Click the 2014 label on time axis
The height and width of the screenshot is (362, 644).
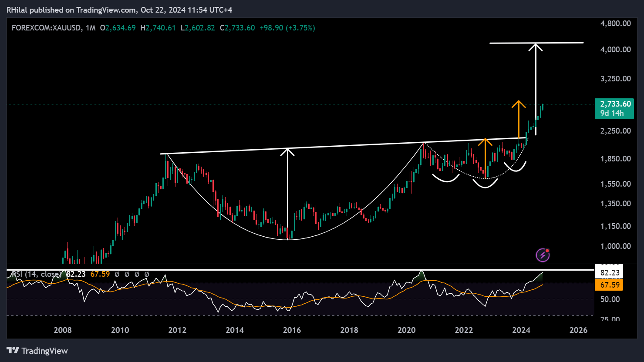pyautogui.click(x=235, y=330)
